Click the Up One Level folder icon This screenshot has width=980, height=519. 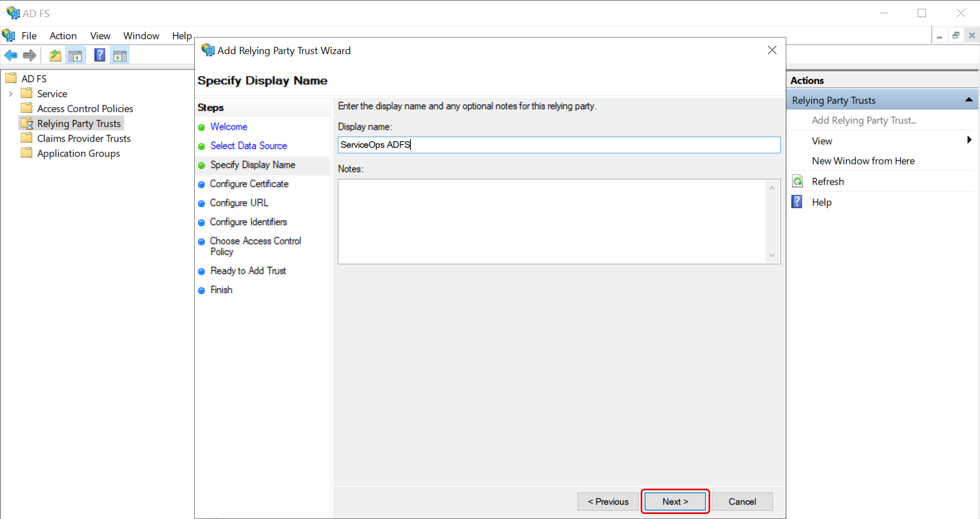point(55,55)
